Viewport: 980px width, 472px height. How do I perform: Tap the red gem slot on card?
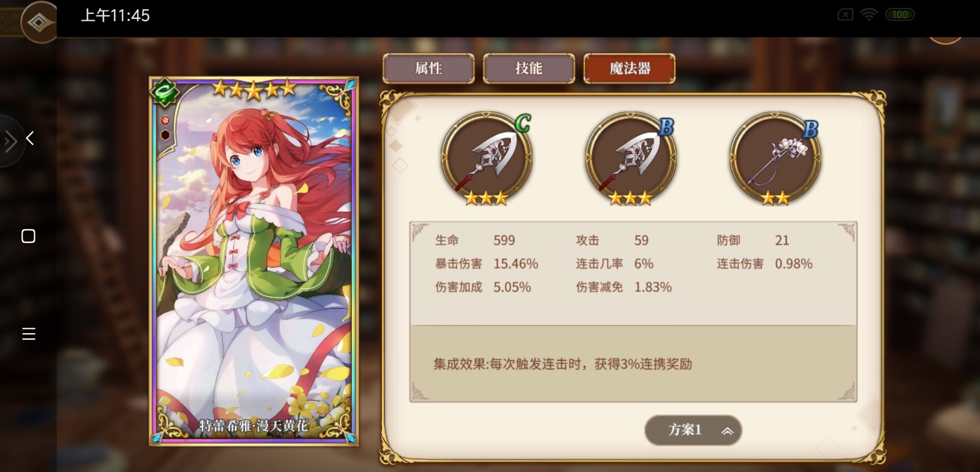pyautogui.click(x=165, y=120)
